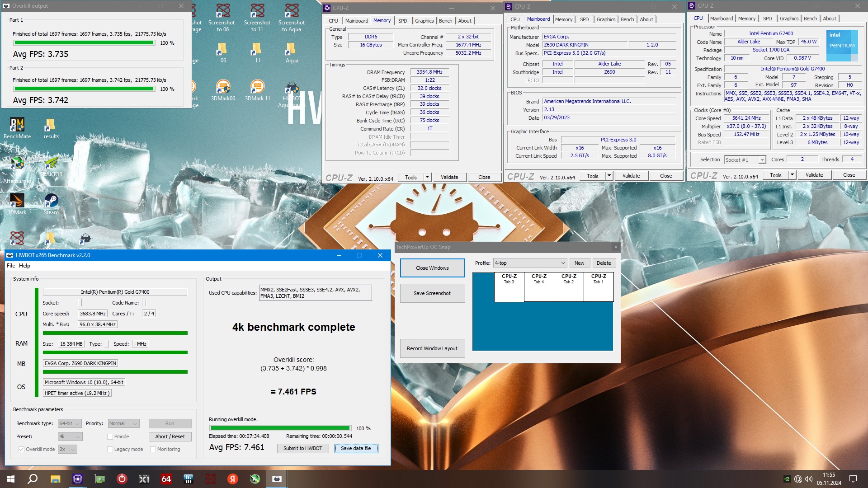Open the Priority Normal dropdown
This screenshot has width=868, height=488.
pyautogui.click(x=123, y=423)
